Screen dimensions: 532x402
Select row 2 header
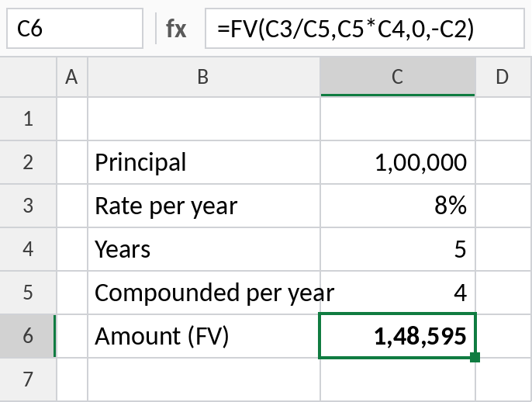point(28,162)
